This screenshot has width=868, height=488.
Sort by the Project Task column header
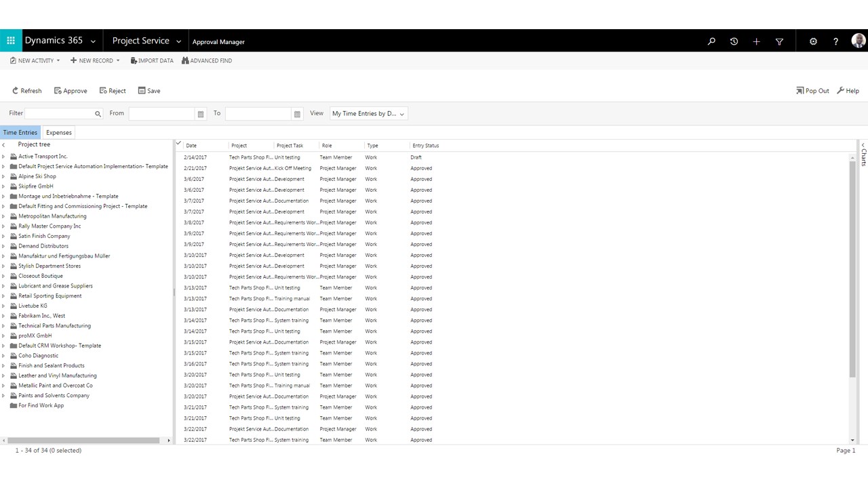290,146
